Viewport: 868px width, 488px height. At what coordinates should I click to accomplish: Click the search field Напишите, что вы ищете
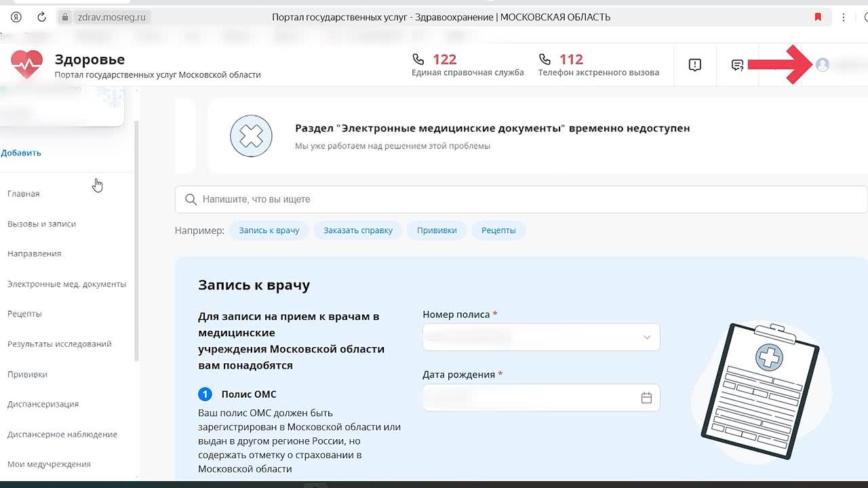(515, 199)
